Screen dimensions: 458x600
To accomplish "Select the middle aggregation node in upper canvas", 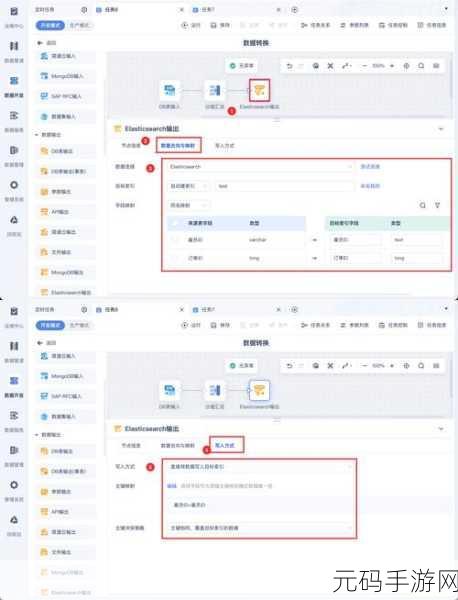I will 215,91.
